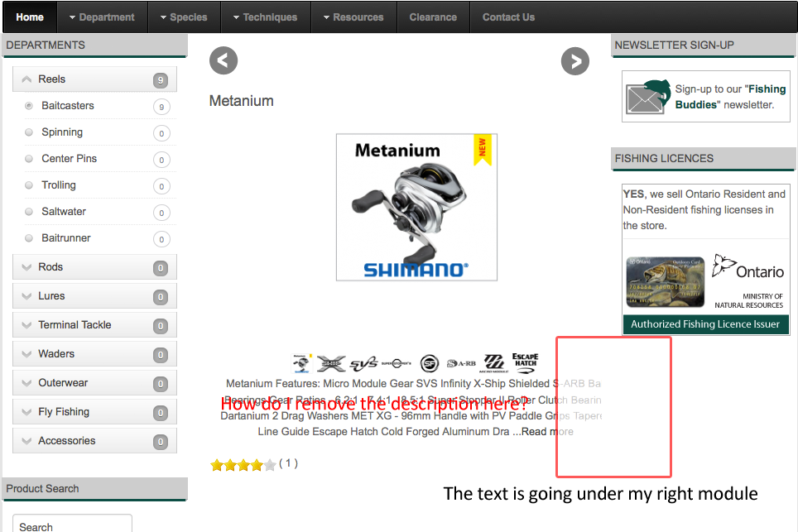
Task: Click the Accessories count badge
Action: 161,442
